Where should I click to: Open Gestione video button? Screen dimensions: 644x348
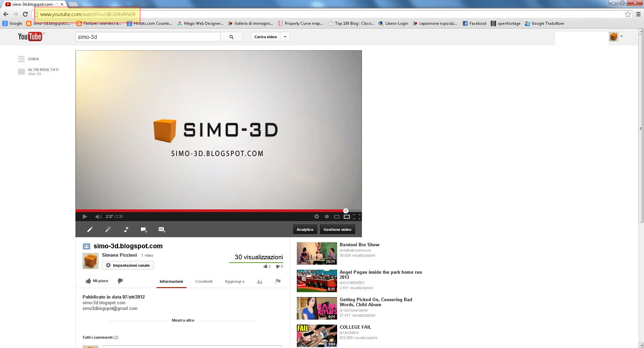tap(338, 229)
